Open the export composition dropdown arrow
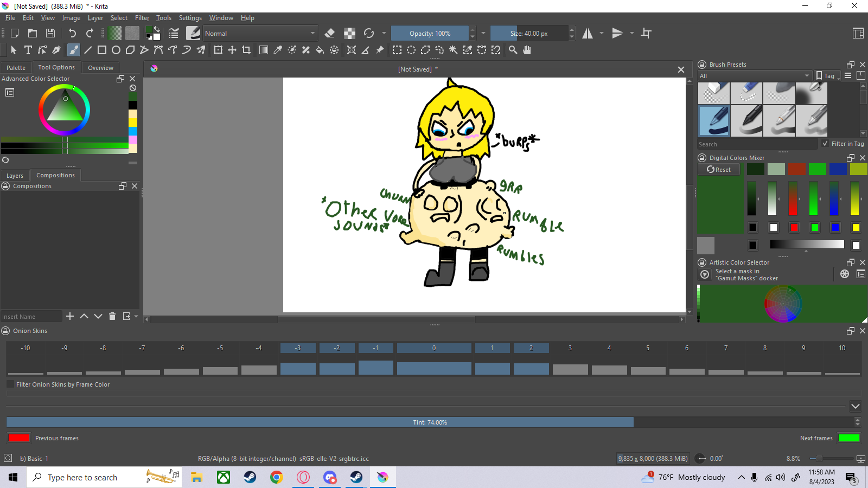This screenshot has height=488, width=868. pos(136,316)
